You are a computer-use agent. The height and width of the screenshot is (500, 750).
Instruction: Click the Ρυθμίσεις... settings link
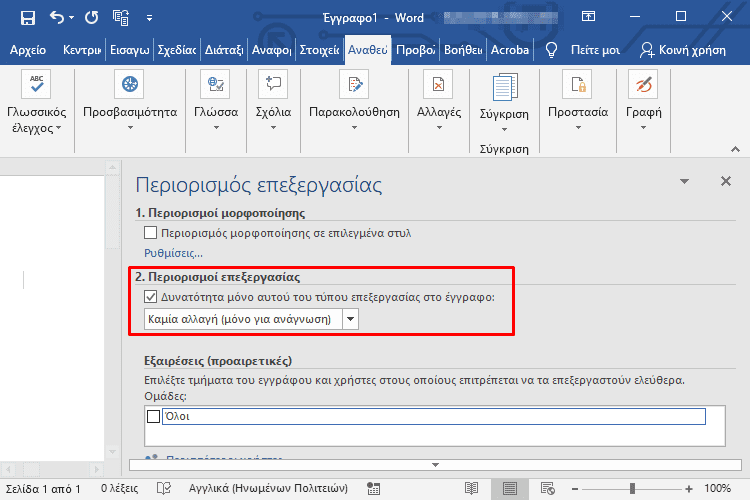[173, 253]
